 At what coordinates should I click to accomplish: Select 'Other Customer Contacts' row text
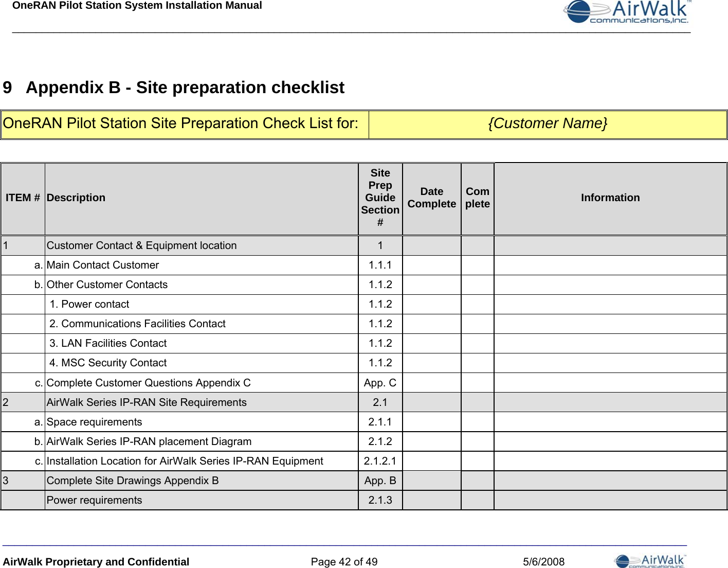click(x=107, y=285)
